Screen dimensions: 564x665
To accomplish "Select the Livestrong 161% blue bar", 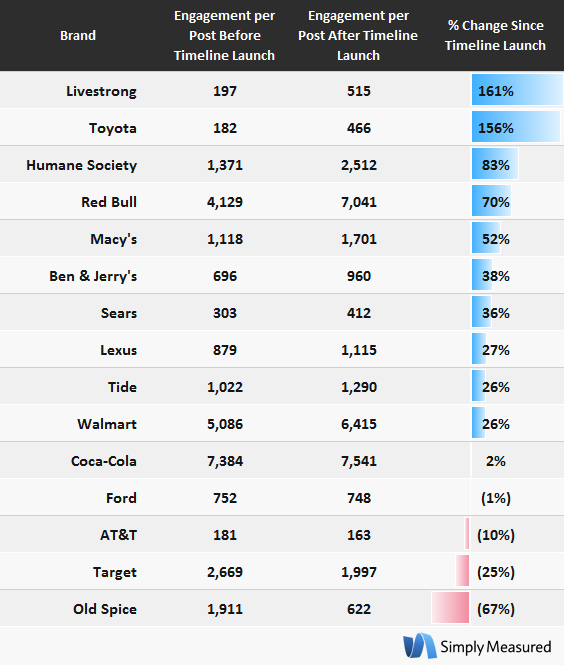I will (x=517, y=90).
